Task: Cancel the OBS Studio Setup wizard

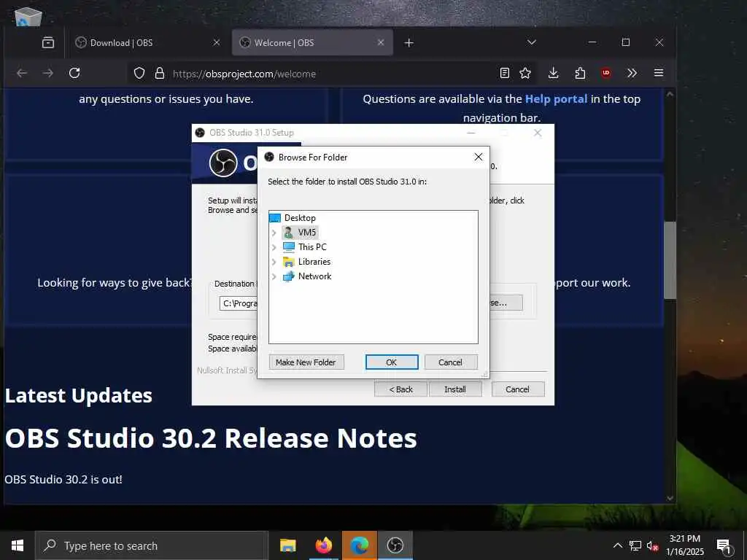Action: tap(517, 389)
